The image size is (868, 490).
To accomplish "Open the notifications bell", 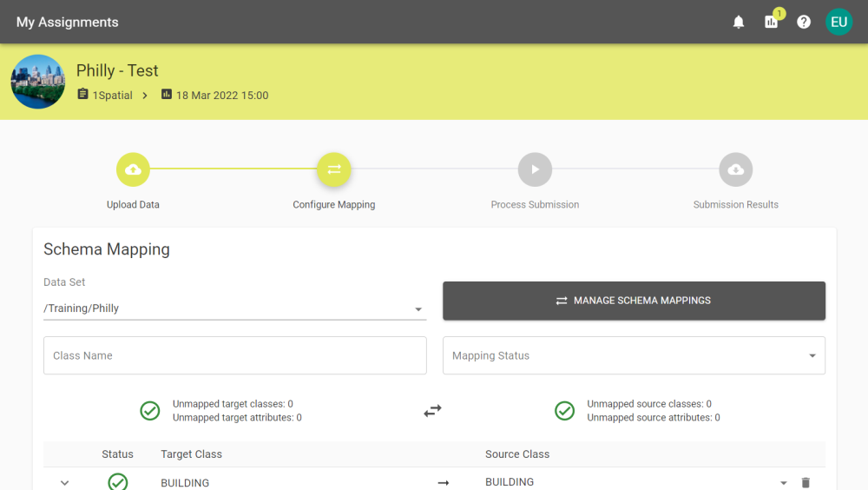I will (x=739, y=23).
